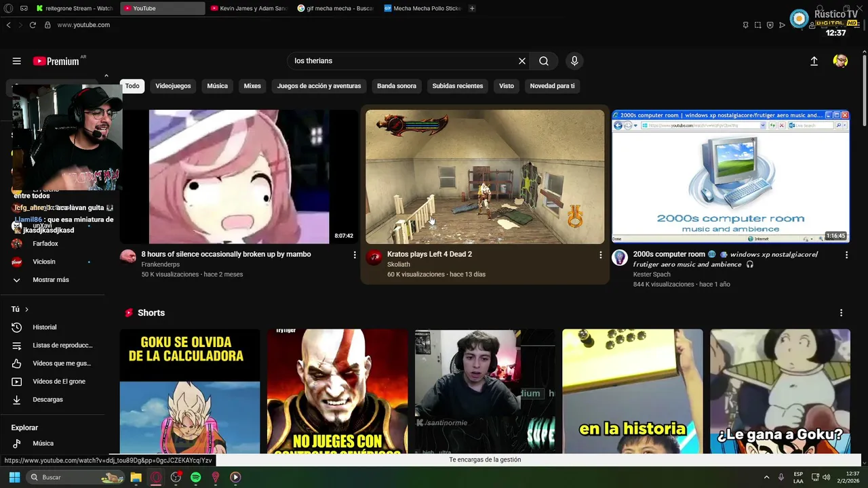Click the bookmark icon in address bar
The height and width of the screenshot is (488, 868).
pos(745,25)
